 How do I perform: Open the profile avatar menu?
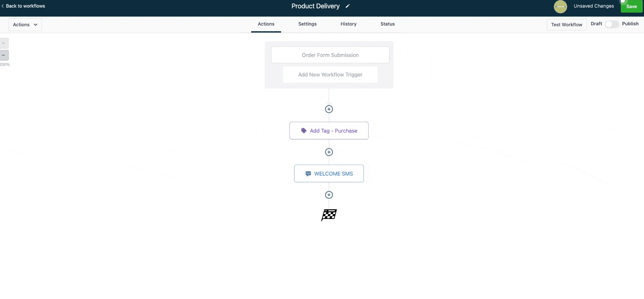[x=560, y=7]
